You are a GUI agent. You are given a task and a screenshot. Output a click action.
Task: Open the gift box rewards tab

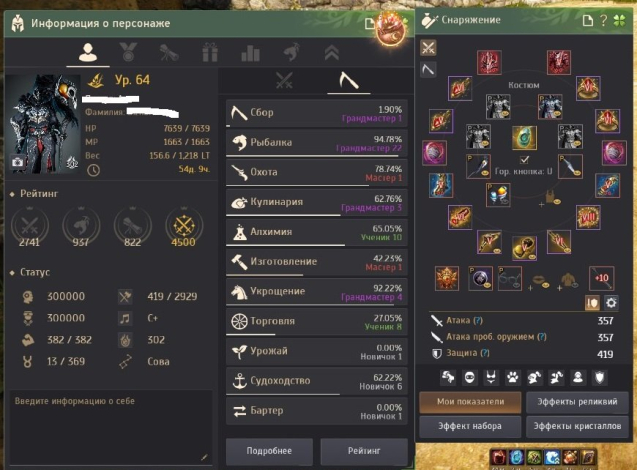(210, 53)
